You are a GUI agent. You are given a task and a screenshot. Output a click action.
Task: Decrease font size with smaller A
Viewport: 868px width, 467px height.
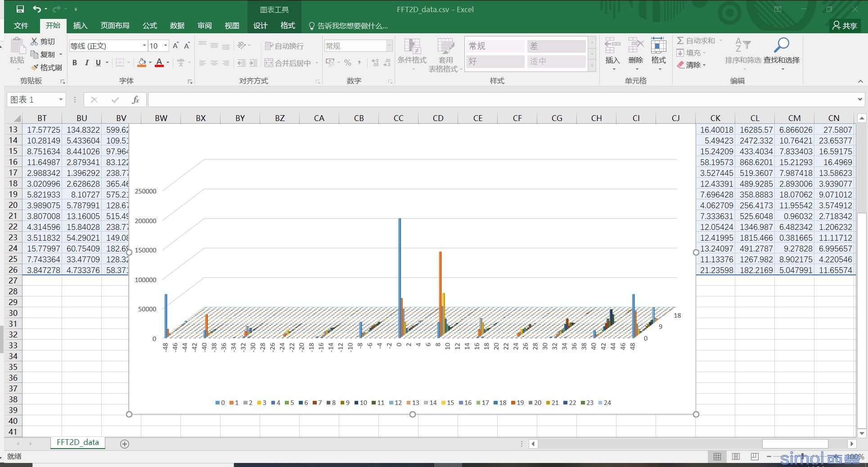[x=187, y=46]
